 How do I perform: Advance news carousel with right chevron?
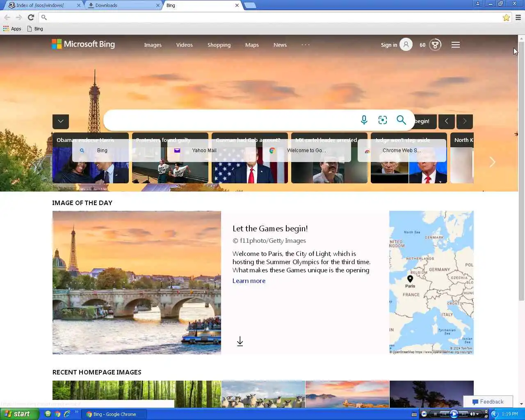click(x=492, y=162)
